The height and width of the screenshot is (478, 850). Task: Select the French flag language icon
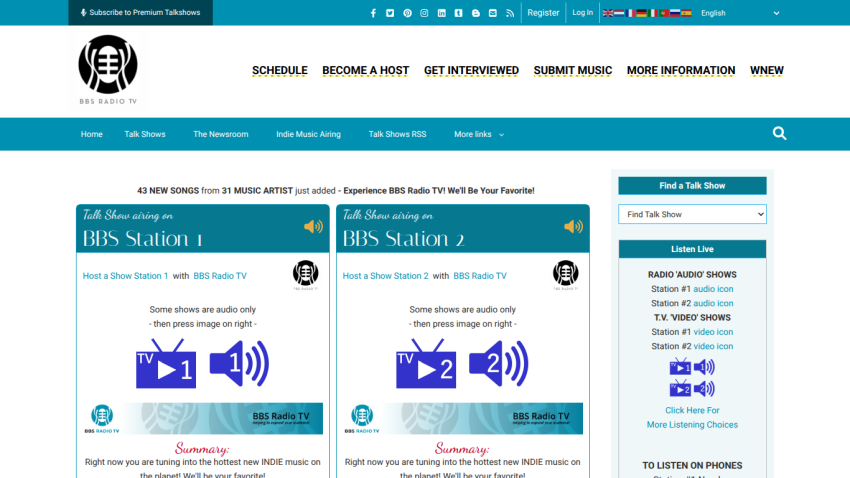[630, 13]
